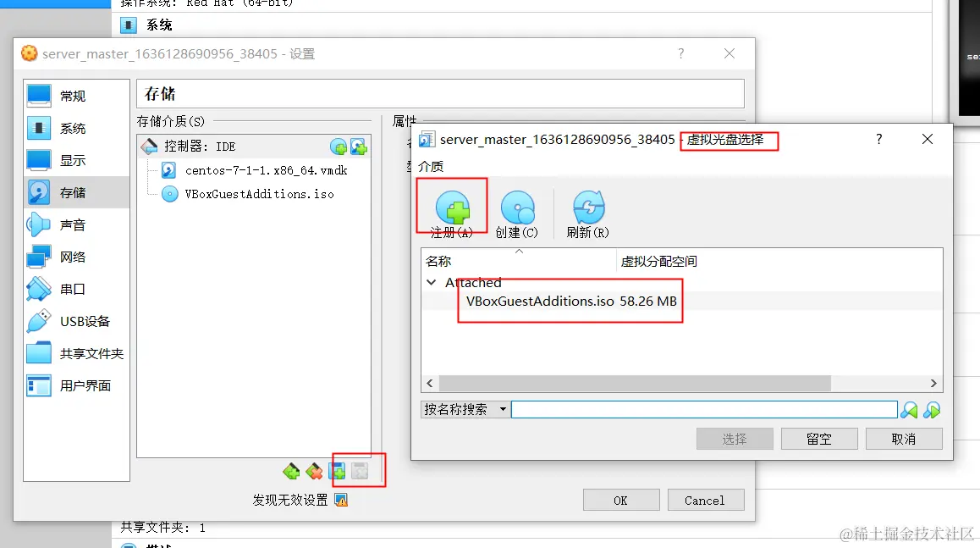Click add storage controller icon below the list
Image resolution: width=980 pixels, height=548 pixels.
point(291,471)
